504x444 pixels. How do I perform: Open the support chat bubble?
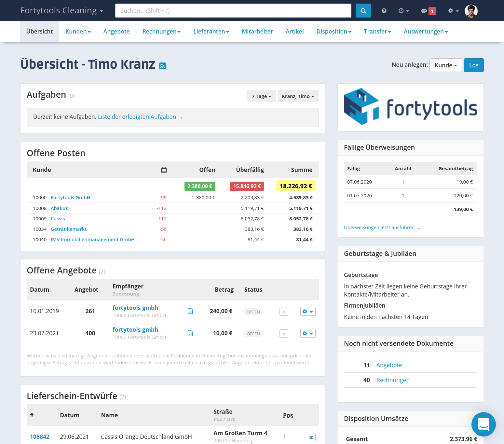484,424
